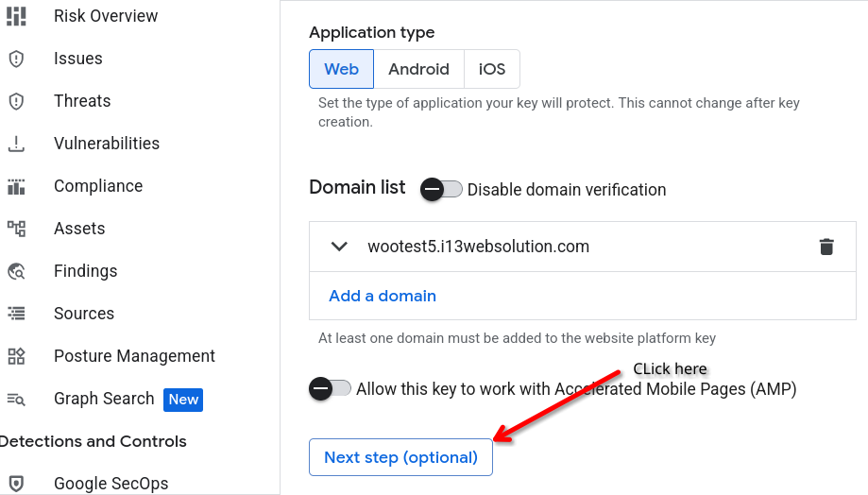
Task: Expand the wootest5.i13websolution.com domain entry
Action: point(340,247)
